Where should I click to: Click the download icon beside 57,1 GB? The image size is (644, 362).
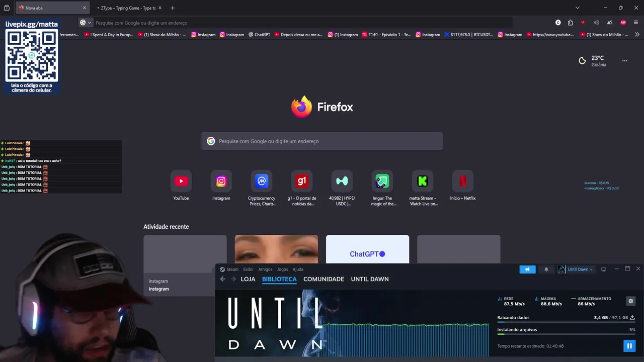[x=632, y=317]
